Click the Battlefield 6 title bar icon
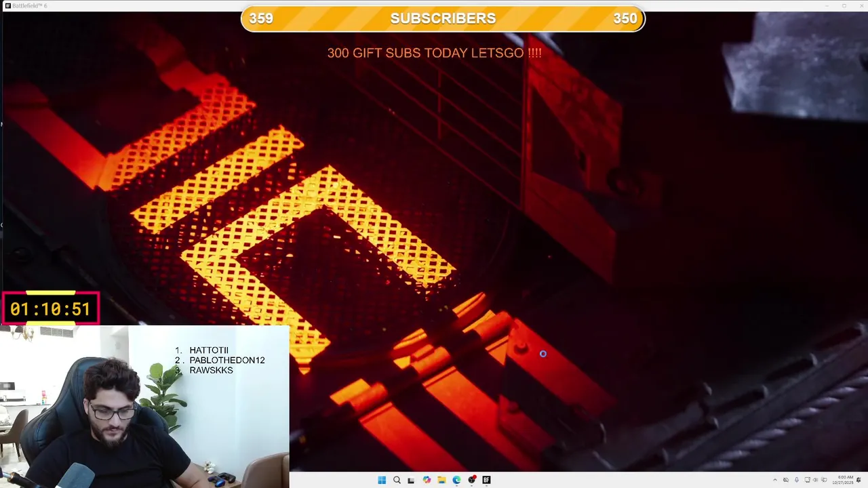The width and height of the screenshot is (868, 488). pos(7,5)
